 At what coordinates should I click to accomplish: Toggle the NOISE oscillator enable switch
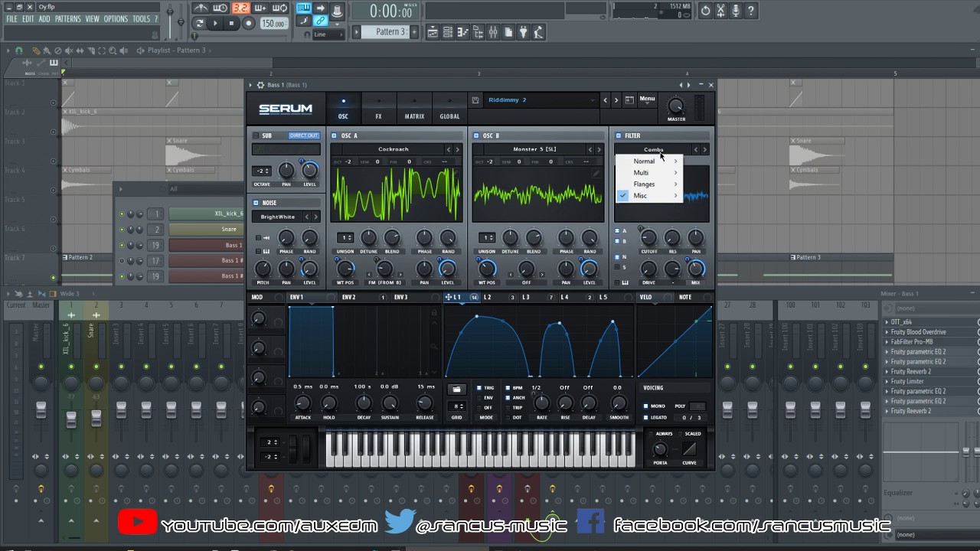[256, 203]
